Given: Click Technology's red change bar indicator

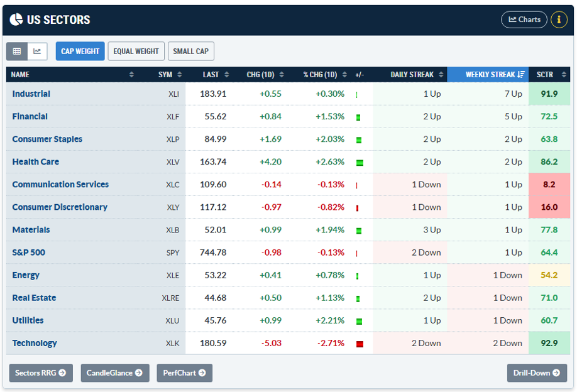Looking at the screenshot, I should tap(360, 344).
